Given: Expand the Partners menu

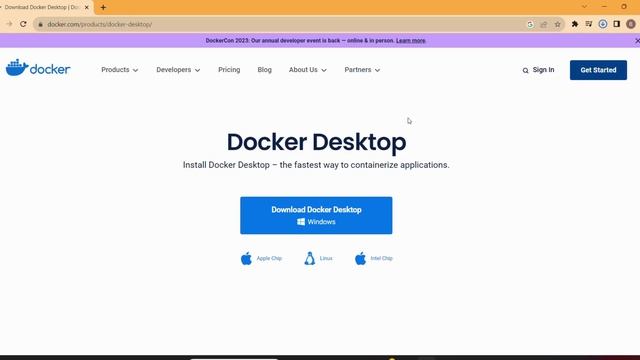Looking at the screenshot, I should coord(362,70).
